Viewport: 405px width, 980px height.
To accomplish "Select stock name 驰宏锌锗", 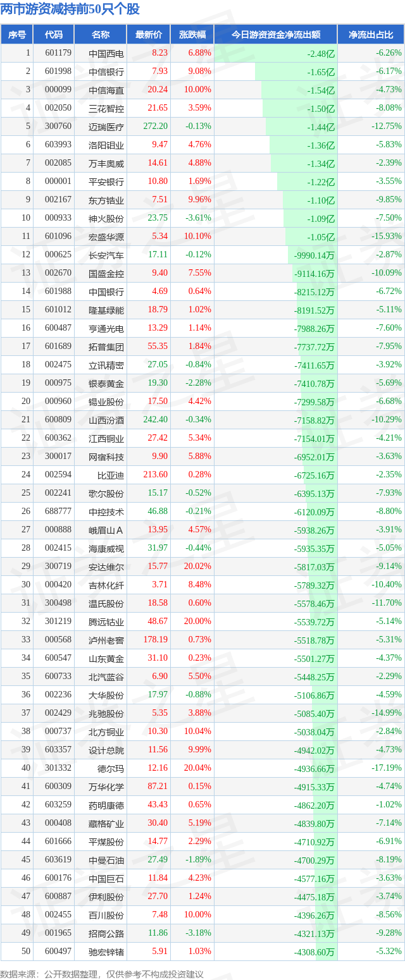I will 106,952.
